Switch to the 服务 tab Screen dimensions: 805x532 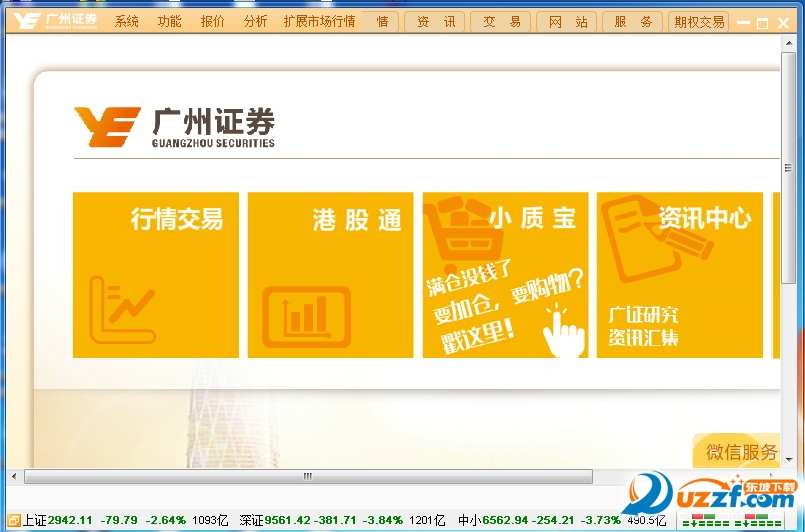(632, 22)
